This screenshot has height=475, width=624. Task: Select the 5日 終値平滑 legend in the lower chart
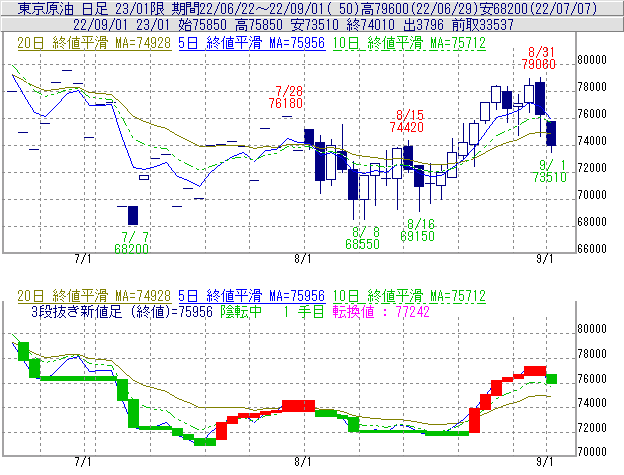point(252,296)
